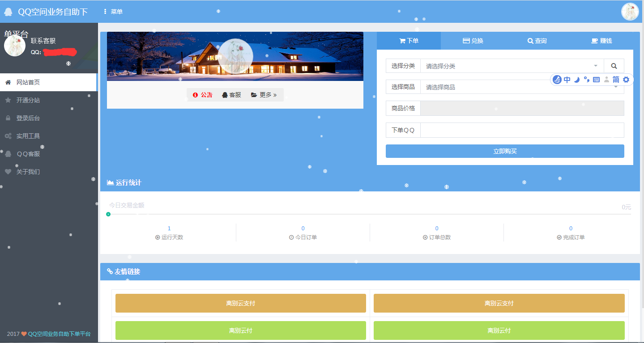
Task: Click the IME user account icon
Action: 606,80
